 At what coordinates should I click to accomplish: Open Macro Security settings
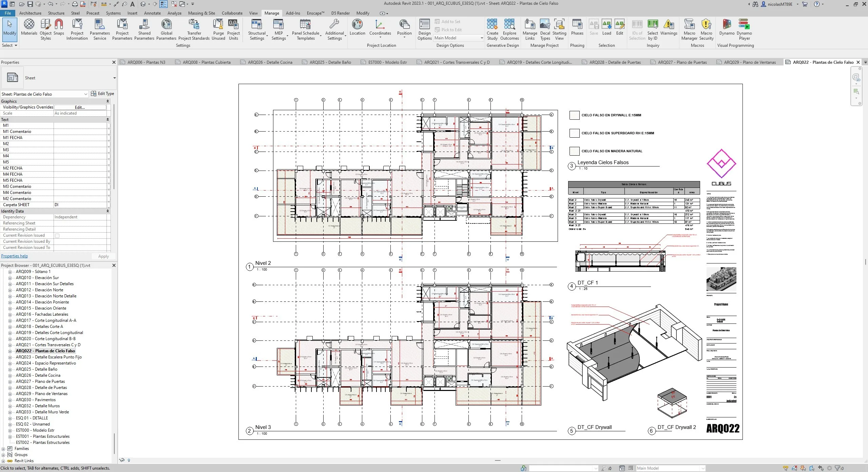pyautogui.click(x=706, y=29)
